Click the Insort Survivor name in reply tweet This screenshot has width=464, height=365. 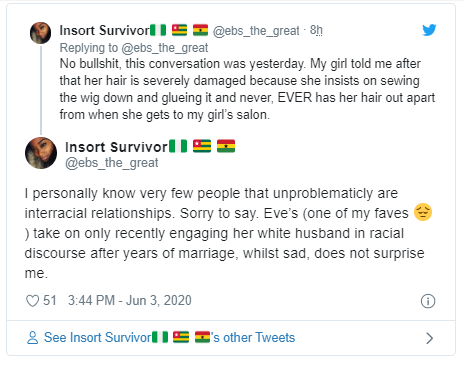tap(104, 30)
